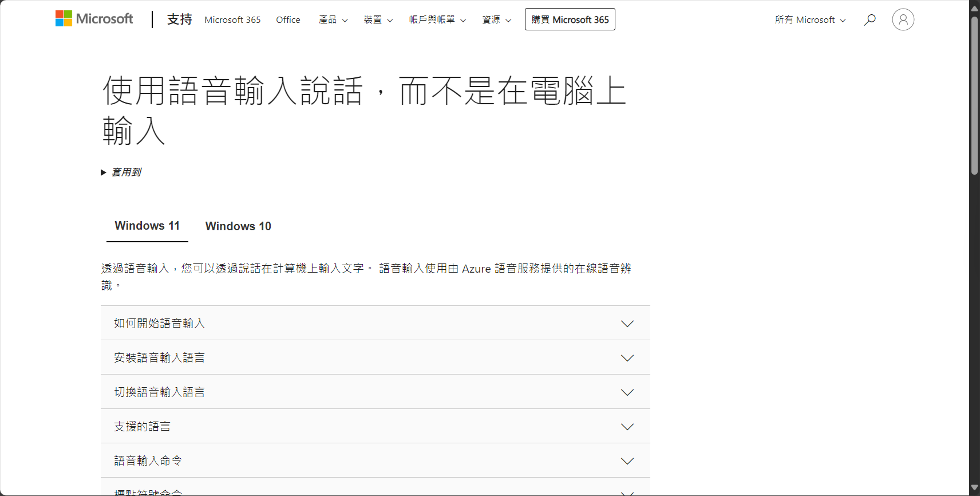Click the scrollbar down arrow

tap(974, 488)
